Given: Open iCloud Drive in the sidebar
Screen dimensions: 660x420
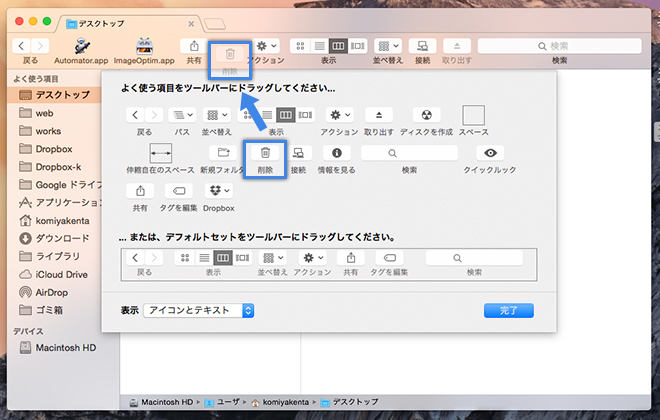Looking at the screenshot, I should point(55,274).
